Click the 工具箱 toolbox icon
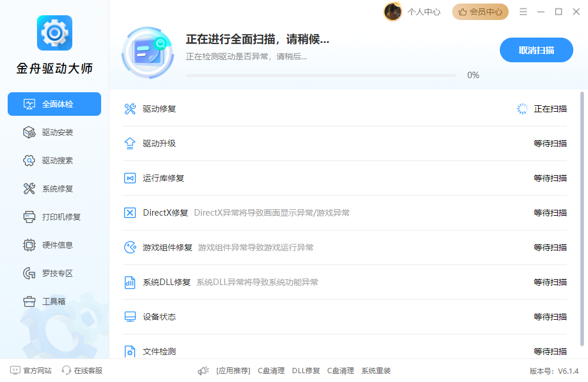Image resolution: width=588 pixels, height=382 pixels. point(29,301)
